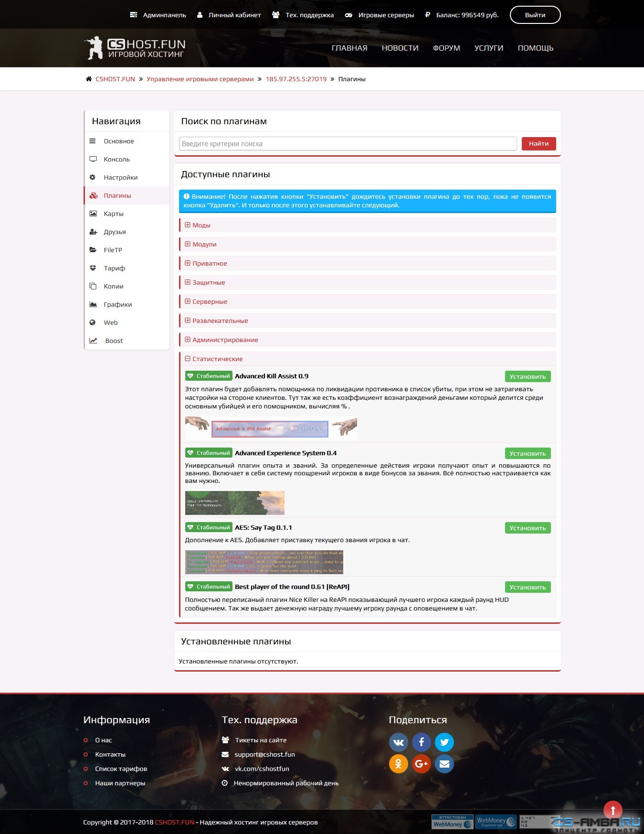This screenshot has width=644, height=834.
Task: Share via the Twitter round icon
Action: pyautogui.click(x=444, y=742)
